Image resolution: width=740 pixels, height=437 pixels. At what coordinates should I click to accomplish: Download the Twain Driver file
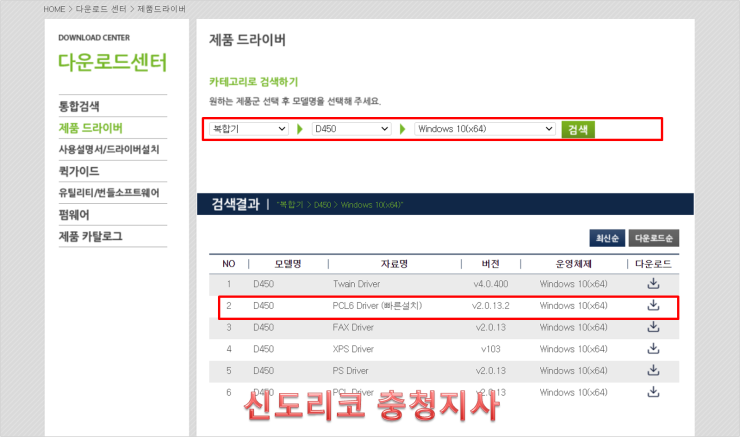tap(653, 283)
